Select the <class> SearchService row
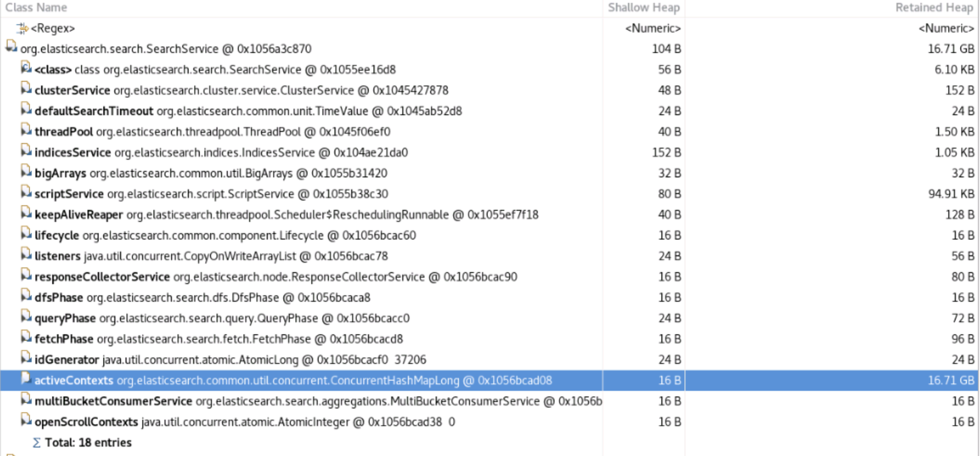The width and height of the screenshot is (980, 456). (490, 70)
